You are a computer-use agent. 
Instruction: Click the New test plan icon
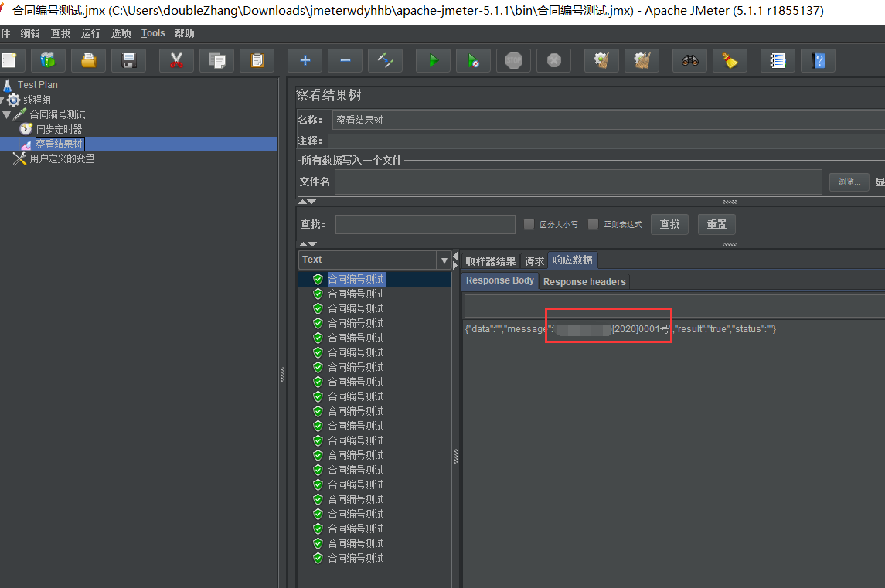(9, 60)
